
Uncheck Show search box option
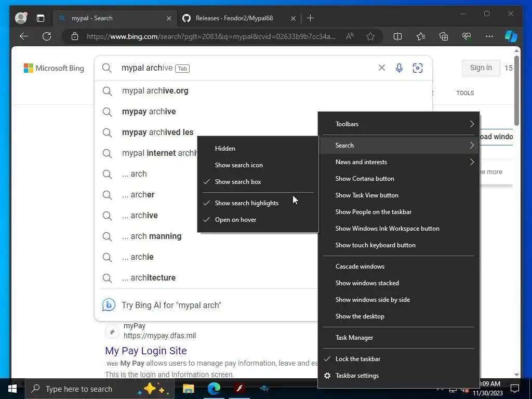pos(258,181)
